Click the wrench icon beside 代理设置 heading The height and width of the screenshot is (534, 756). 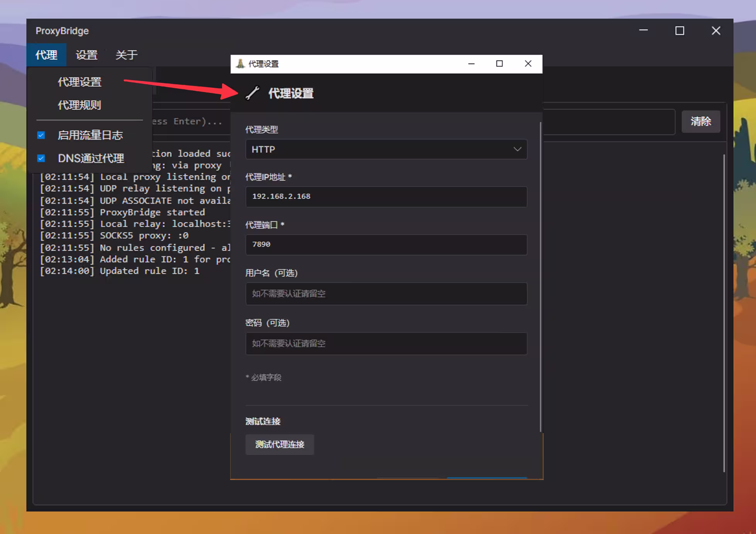click(253, 93)
